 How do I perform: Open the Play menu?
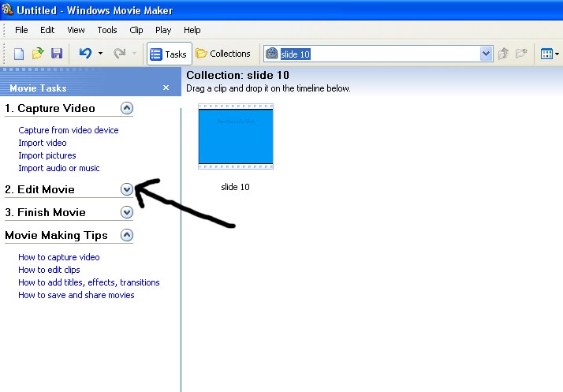click(x=163, y=30)
